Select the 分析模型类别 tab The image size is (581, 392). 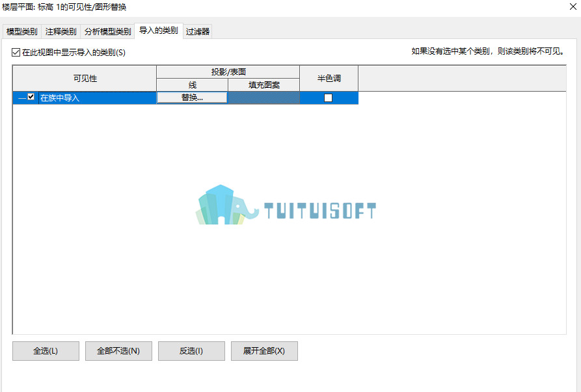point(107,31)
